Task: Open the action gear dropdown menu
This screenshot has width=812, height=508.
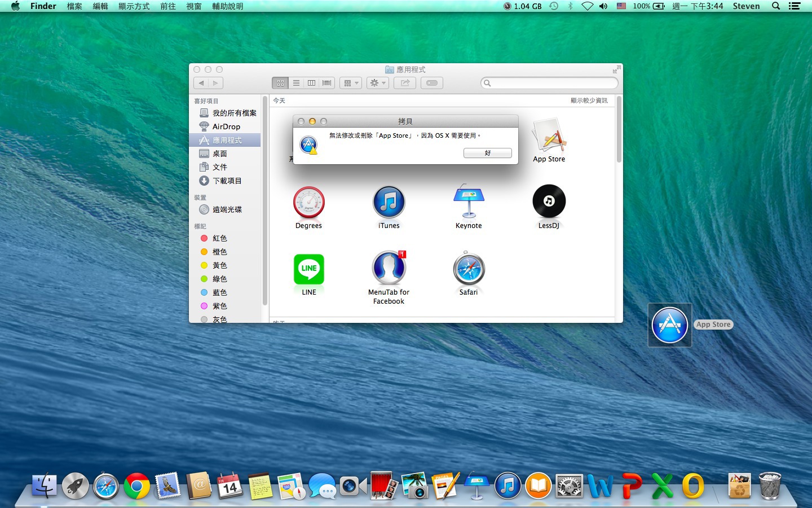Action: point(378,83)
